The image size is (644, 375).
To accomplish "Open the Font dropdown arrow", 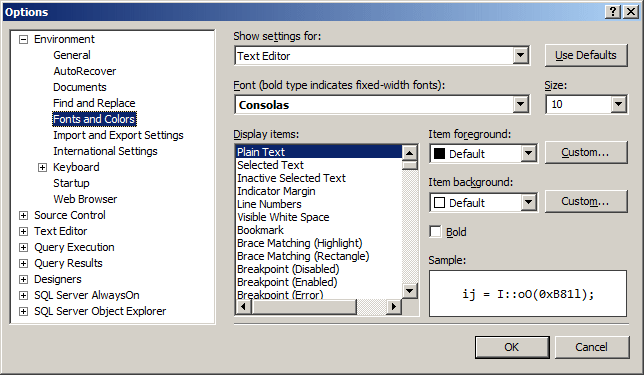I will [520, 104].
